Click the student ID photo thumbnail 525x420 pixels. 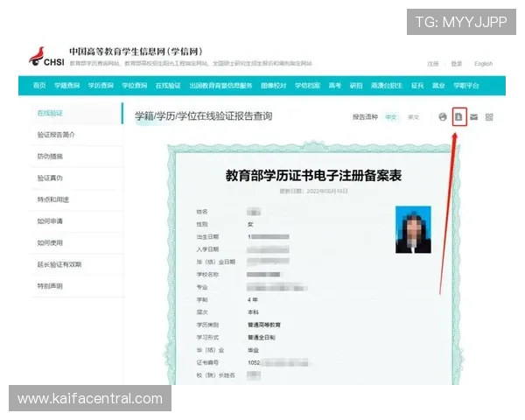413,230
